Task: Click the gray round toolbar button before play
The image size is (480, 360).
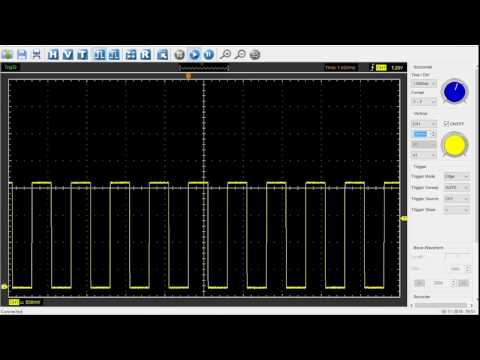Action: [x=180, y=54]
